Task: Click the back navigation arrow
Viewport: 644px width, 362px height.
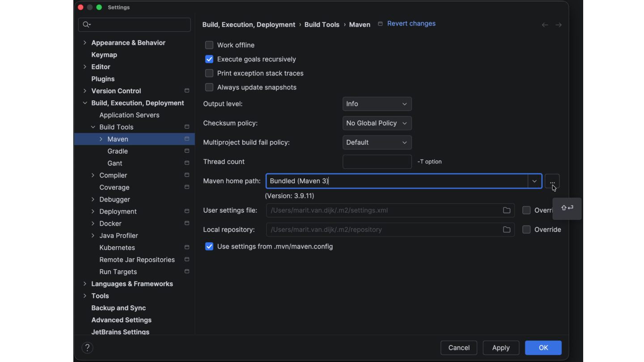Action: pos(545,25)
